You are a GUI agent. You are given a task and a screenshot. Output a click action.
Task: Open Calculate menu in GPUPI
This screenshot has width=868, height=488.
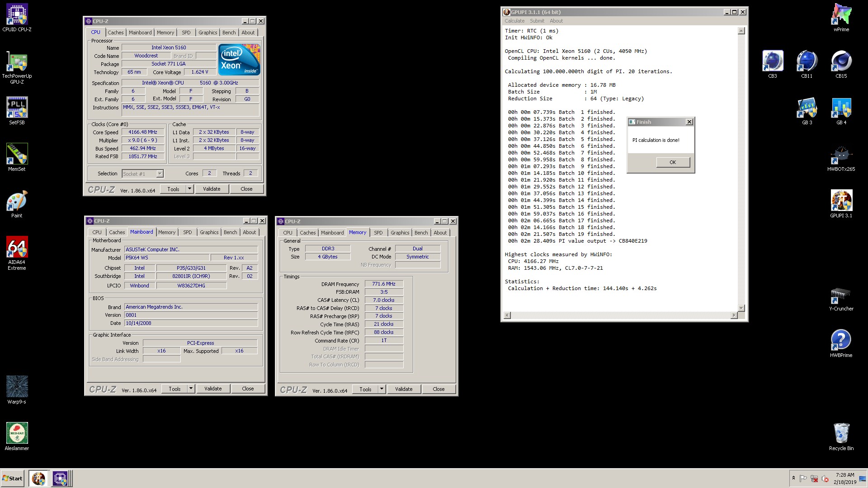tap(514, 21)
